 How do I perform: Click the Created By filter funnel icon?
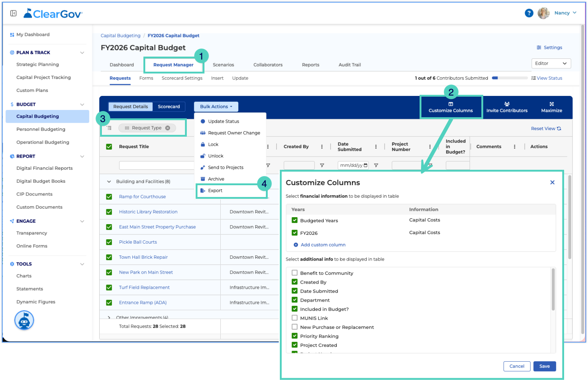click(322, 165)
